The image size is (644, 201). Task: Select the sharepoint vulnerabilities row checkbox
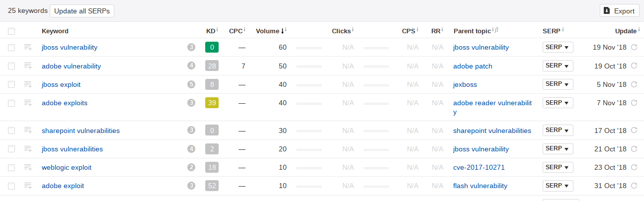coord(11,131)
